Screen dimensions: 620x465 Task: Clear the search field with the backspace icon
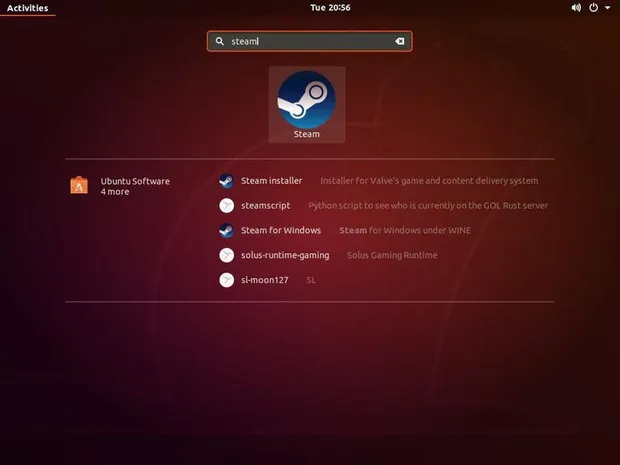[x=400, y=41]
